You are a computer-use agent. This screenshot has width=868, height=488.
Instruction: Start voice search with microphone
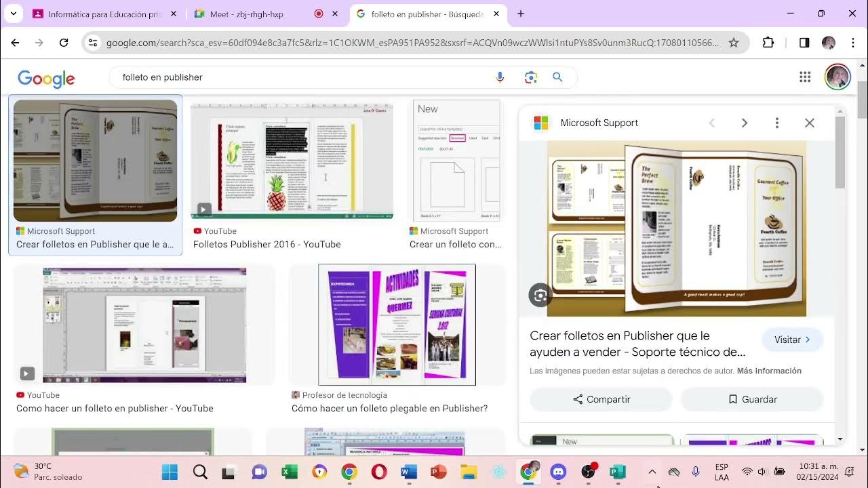click(x=500, y=77)
